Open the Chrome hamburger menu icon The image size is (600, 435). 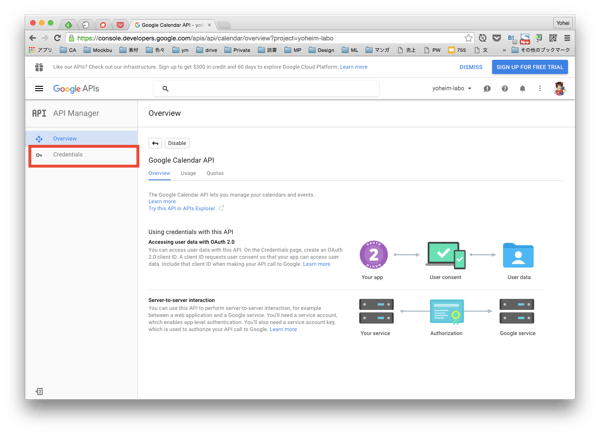click(x=567, y=38)
